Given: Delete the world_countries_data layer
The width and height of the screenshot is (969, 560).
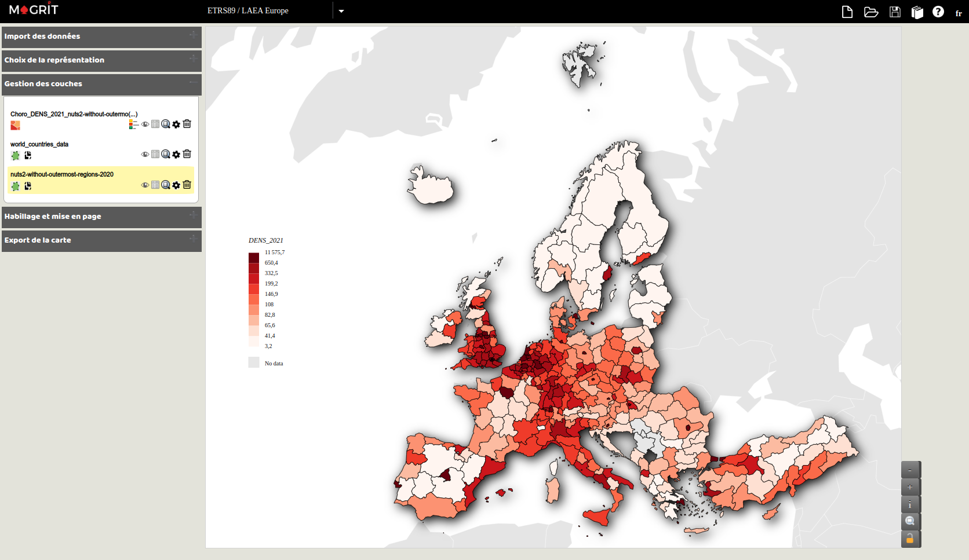Looking at the screenshot, I should pyautogui.click(x=187, y=154).
